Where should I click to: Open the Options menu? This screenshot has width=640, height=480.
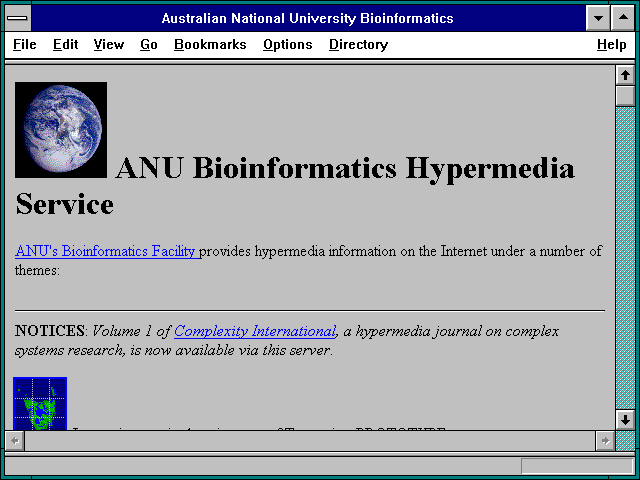click(x=287, y=44)
